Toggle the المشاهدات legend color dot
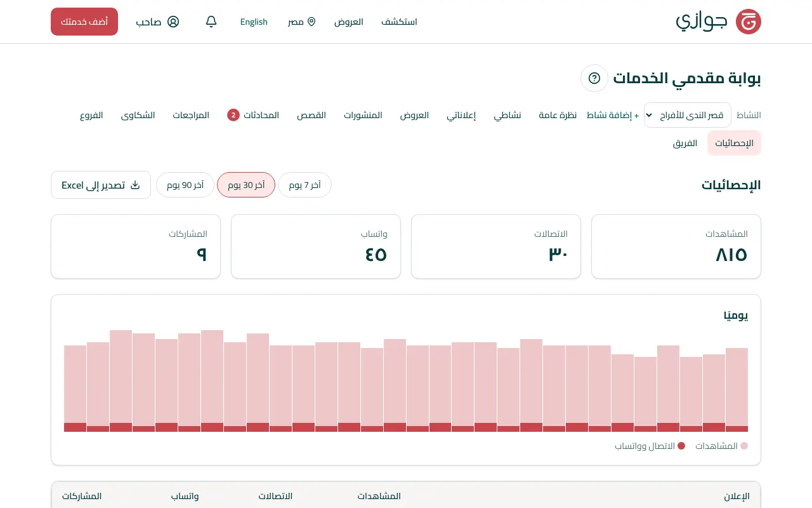The height and width of the screenshot is (508, 812). pyautogui.click(x=744, y=446)
